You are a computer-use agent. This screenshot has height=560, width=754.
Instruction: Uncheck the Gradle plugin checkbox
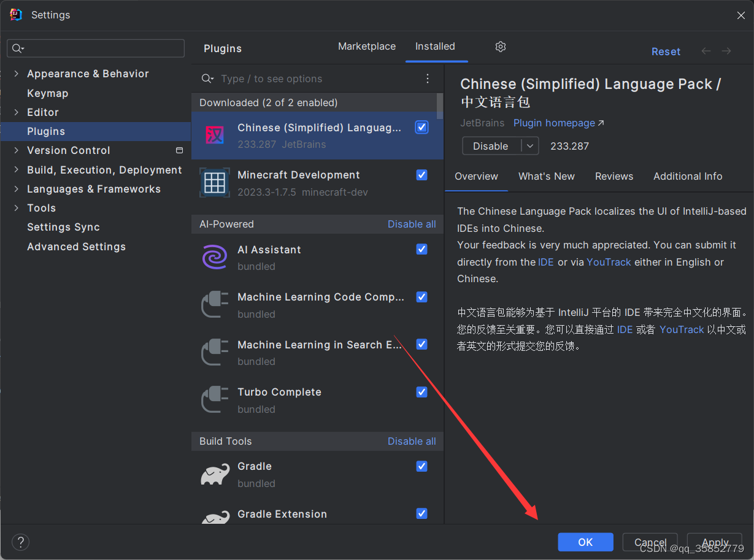click(421, 466)
